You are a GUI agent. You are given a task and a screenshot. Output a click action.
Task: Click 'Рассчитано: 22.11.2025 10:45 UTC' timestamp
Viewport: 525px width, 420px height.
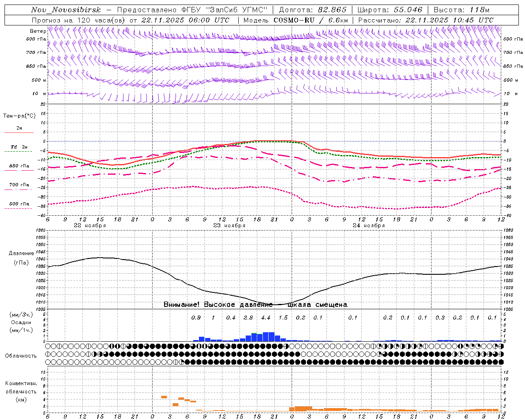(426, 20)
